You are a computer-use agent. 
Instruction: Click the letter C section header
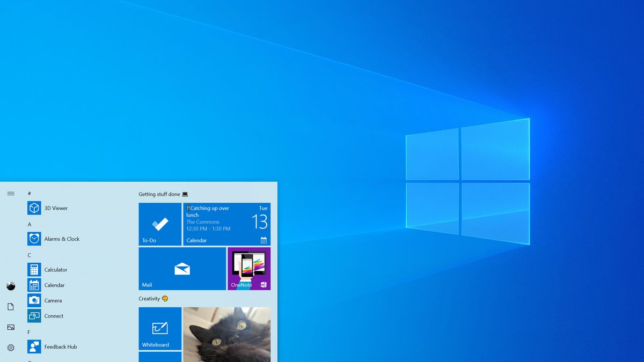[30, 255]
